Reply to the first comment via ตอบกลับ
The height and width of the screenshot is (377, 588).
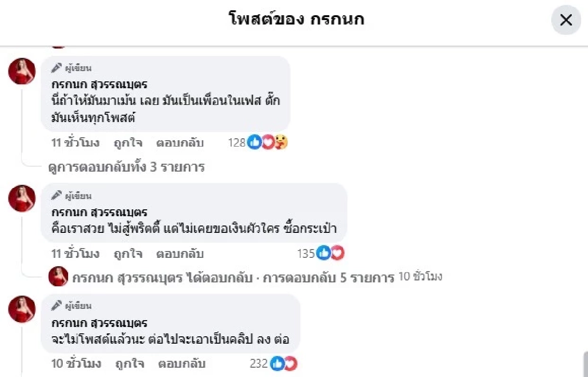[180, 143]
